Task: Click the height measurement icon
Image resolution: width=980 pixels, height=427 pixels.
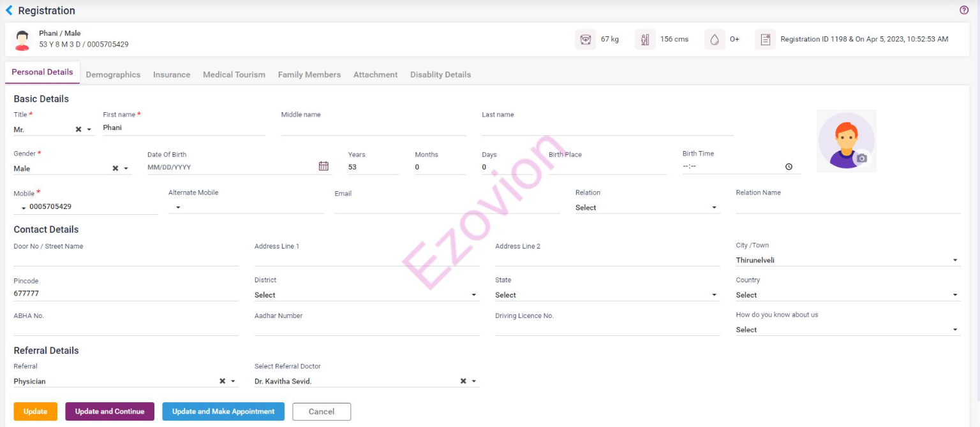Action: coord(645,40)
